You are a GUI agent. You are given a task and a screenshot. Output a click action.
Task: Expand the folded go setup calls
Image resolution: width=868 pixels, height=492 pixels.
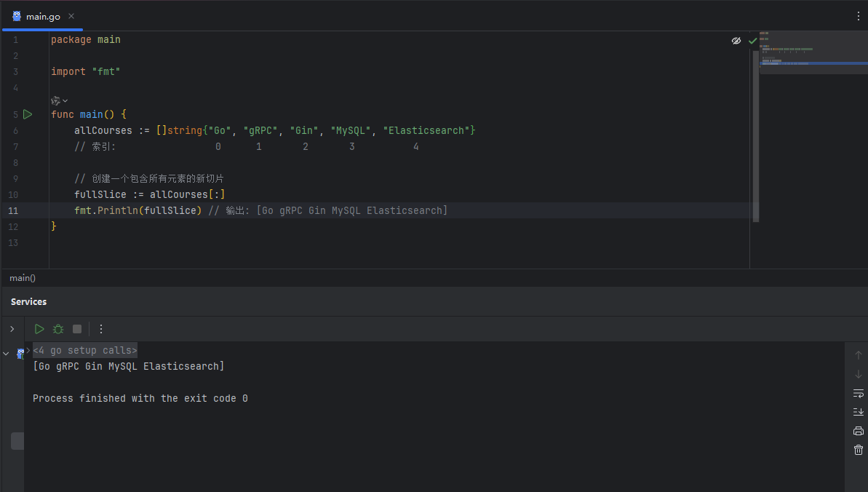pos(84,351)
